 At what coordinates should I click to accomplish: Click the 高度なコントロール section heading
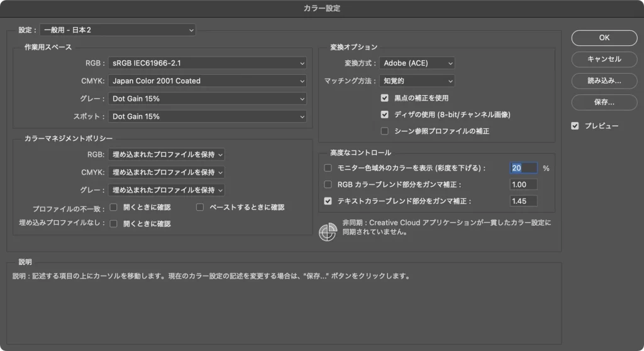[360, 152]
